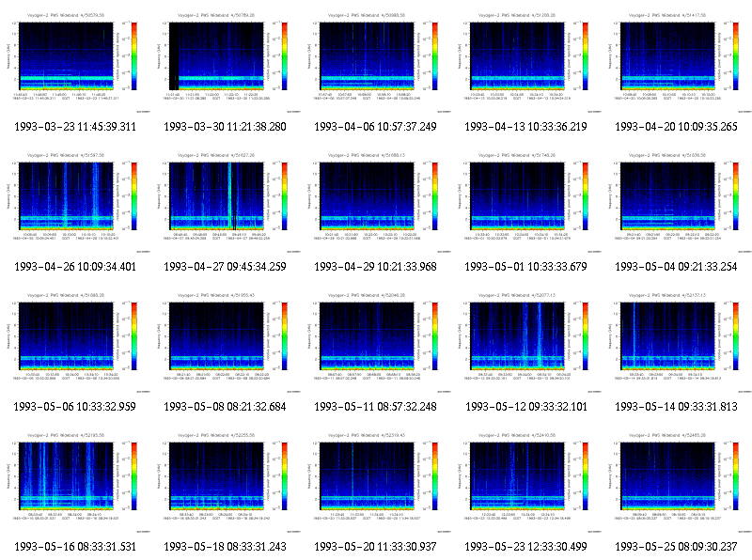Select the caption 1993-04-29 10:21:33.968
The image size is (752, 560).
375,267
